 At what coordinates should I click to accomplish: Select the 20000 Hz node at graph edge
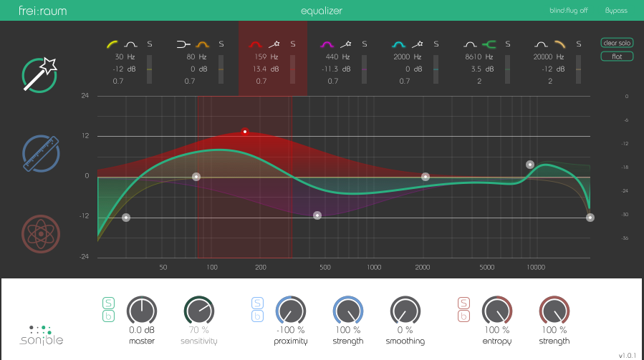590,218
